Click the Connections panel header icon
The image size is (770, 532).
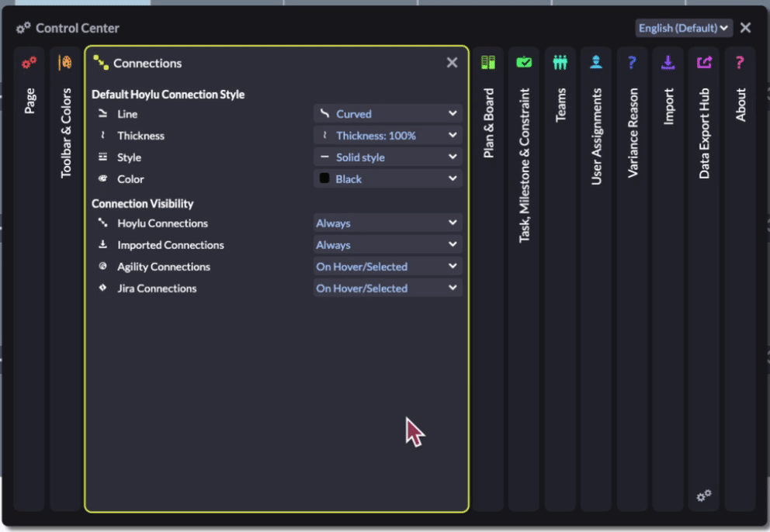[101, 62]
